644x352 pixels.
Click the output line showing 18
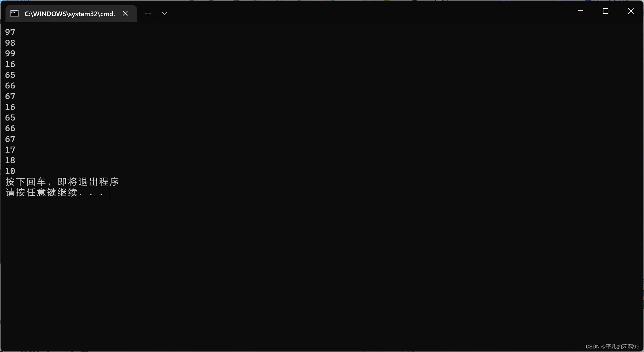coord(10,160)
